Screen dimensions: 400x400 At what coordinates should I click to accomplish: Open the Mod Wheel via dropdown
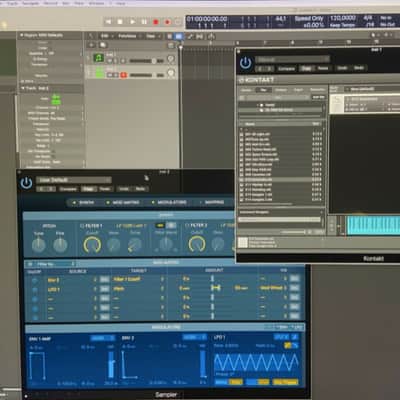pos(273,288)
